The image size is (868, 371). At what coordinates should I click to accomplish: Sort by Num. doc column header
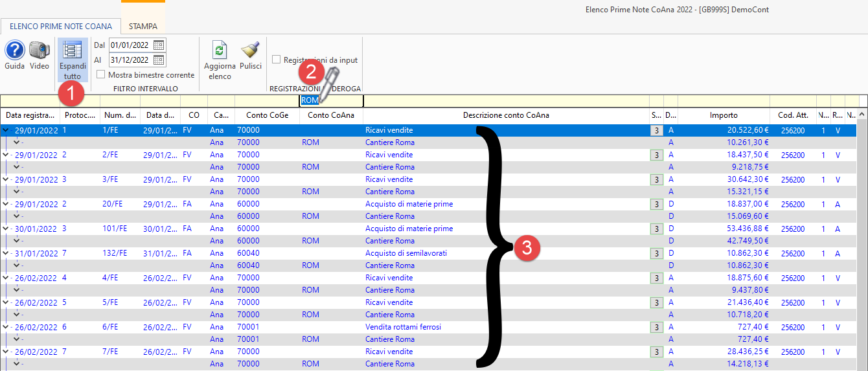[x=120, y=115]
